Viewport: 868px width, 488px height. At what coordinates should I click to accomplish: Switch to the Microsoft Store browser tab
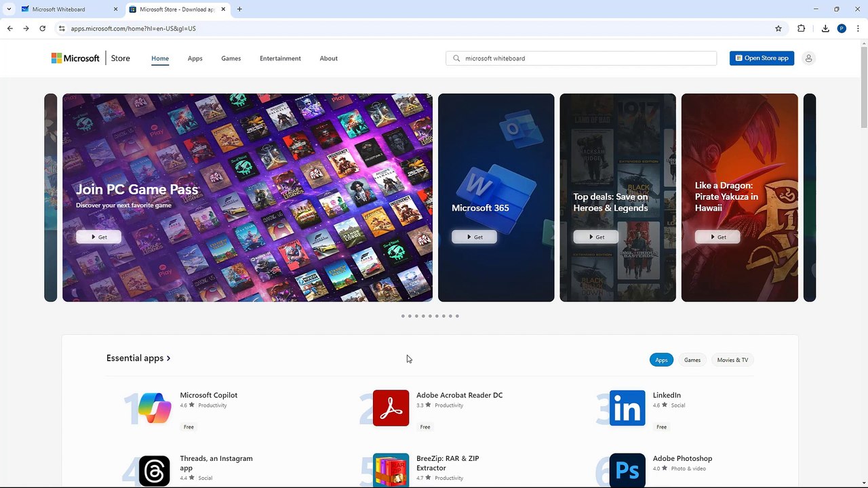coord(178,9)
